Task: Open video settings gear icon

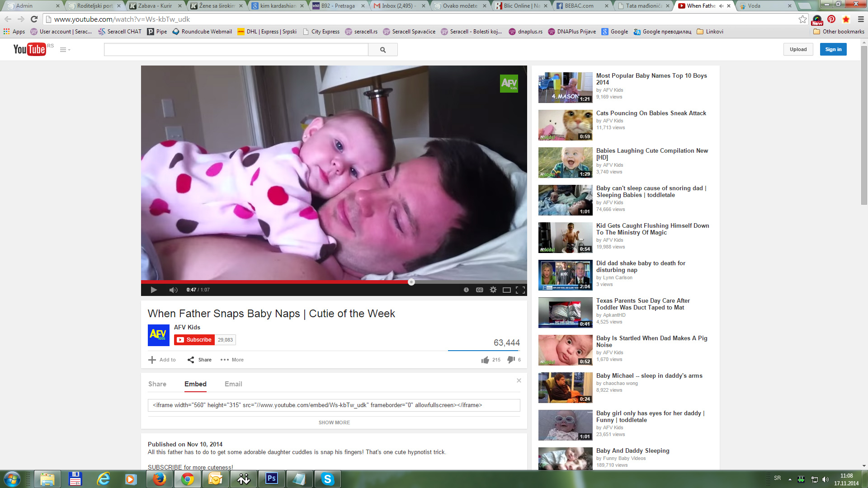Action: coord(493,290)
